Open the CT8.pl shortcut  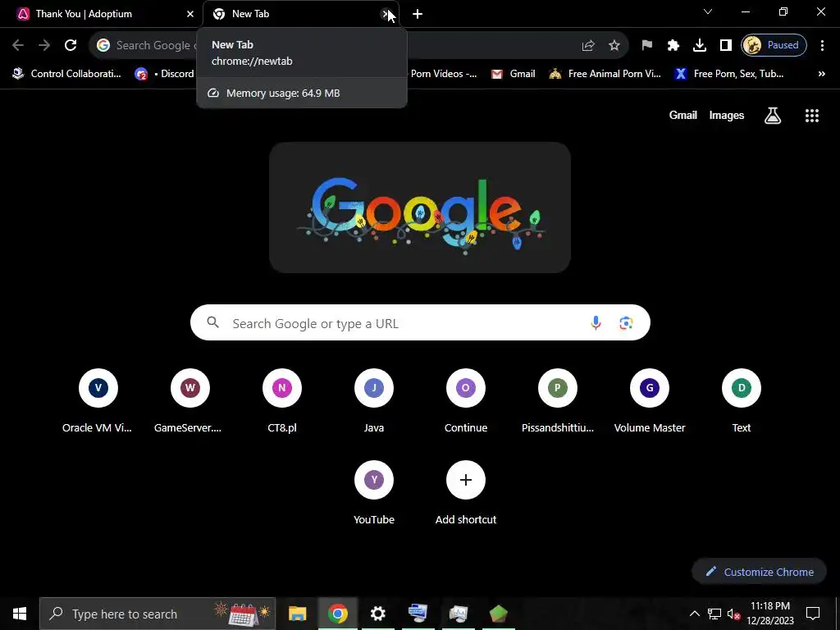point(282,400)
